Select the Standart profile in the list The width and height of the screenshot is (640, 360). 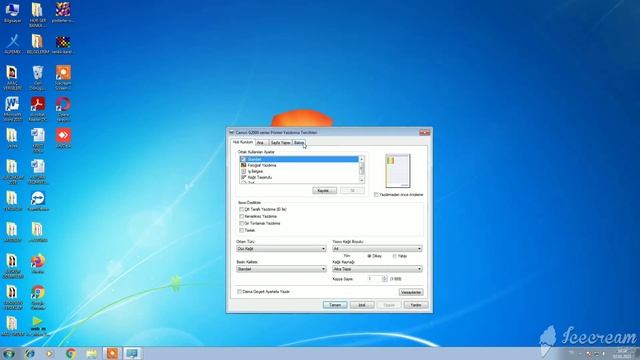click(x=299, y=159)
